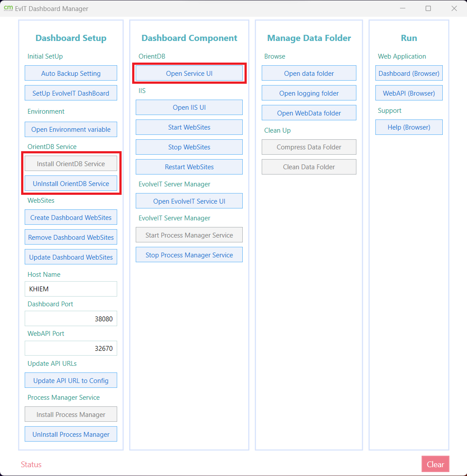Click the Host Name input field
467x476 pixels.
[70, 289]
